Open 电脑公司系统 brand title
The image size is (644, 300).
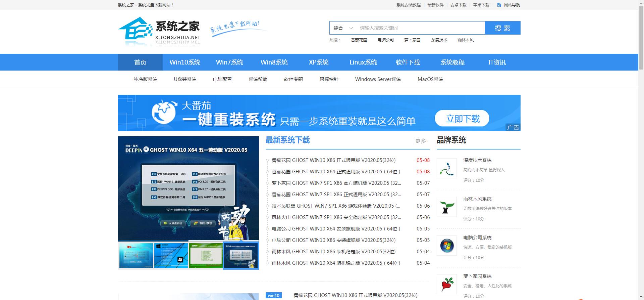click(x=477, y=238)
